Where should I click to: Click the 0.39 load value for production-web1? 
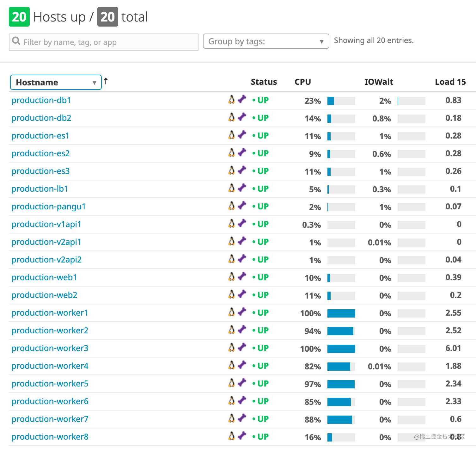(x=454, y=277)
